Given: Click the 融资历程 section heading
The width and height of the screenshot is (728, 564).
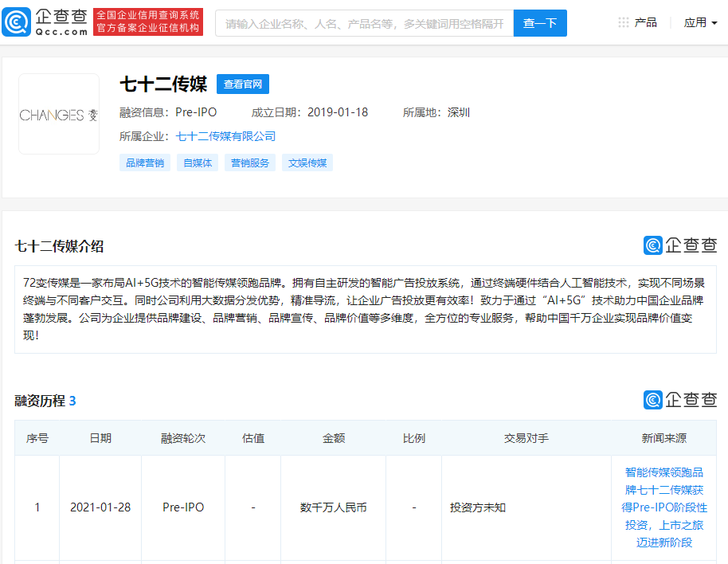Looking at the screenshot, I should point(40,401).
